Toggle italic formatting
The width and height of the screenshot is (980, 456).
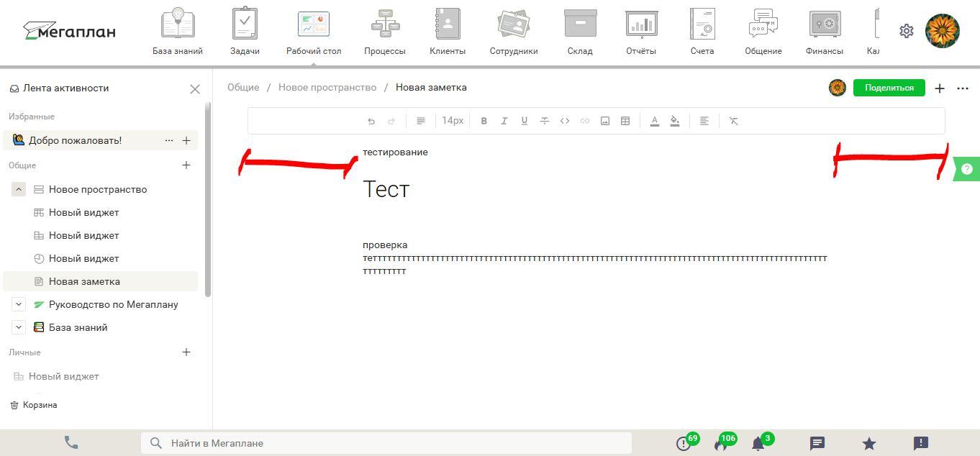click(504, 121)
